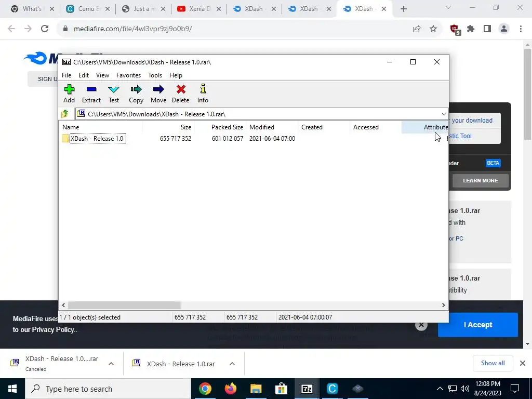532x399 pixels.
Task: Click the left arrow of horizontal scrollbar
Action: [x=63, y=305]
